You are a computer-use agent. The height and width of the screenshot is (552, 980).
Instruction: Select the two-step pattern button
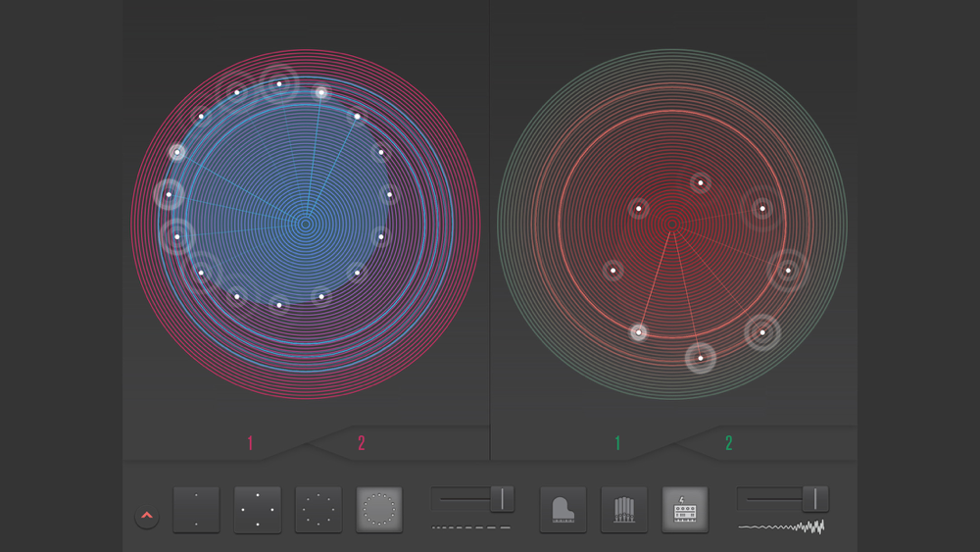(196, 510)
